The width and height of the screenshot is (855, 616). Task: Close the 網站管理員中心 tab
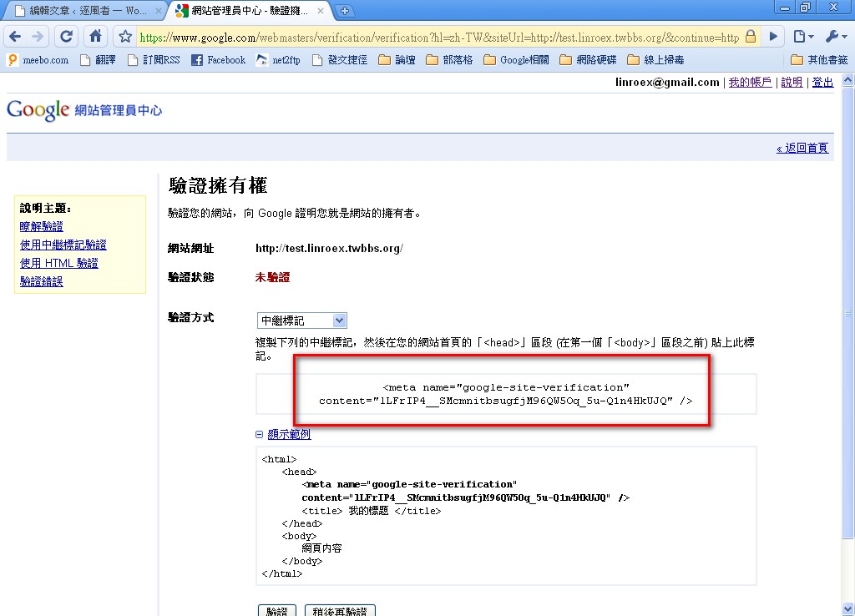(321, 10)
